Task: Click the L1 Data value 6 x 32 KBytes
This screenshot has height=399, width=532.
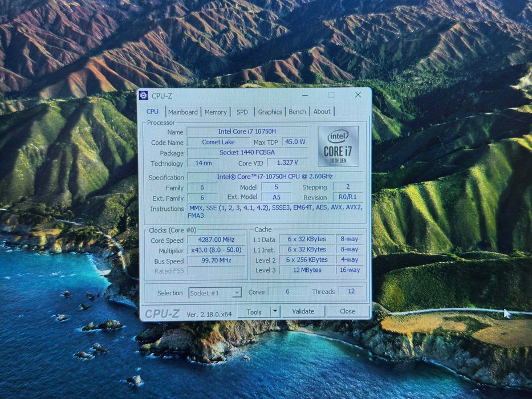Action: tap(307, 239)
